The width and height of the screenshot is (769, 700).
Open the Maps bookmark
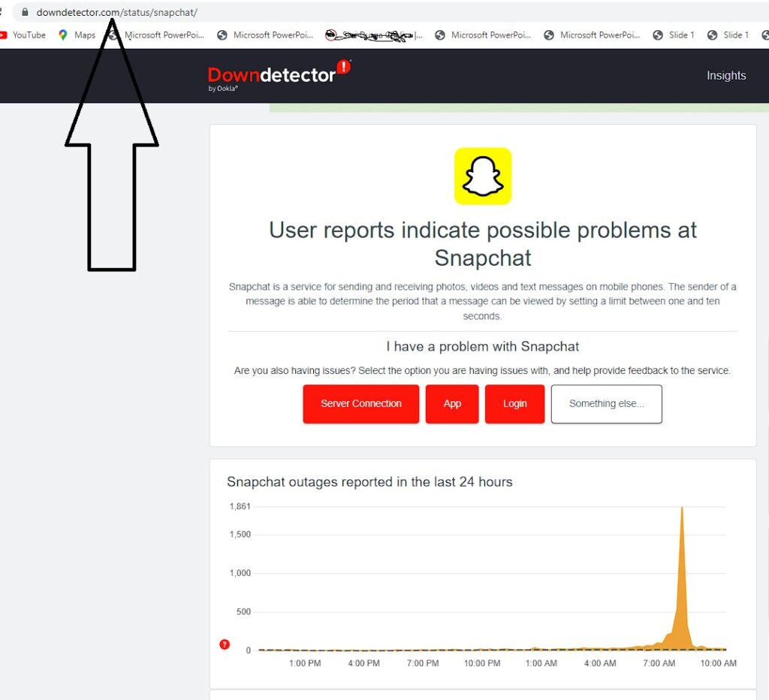77,35
